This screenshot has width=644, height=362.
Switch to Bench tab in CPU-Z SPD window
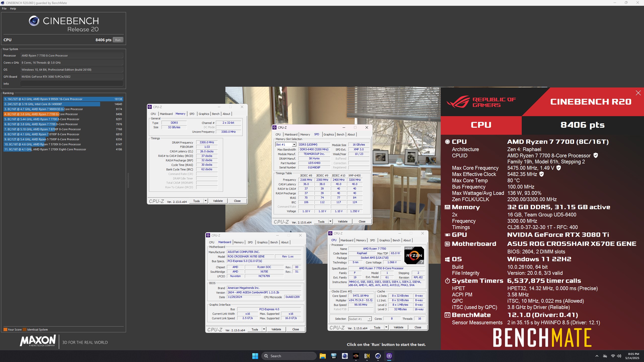coord(340,134)
